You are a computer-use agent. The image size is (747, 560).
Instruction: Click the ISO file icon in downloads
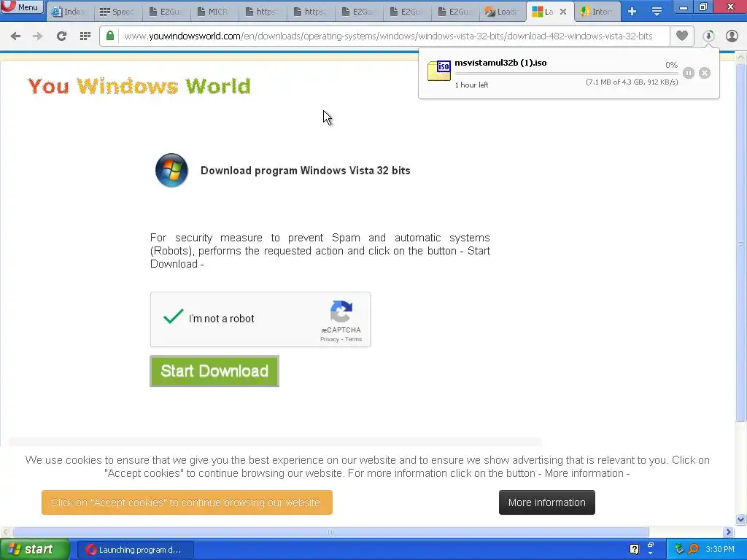[439, 71]
